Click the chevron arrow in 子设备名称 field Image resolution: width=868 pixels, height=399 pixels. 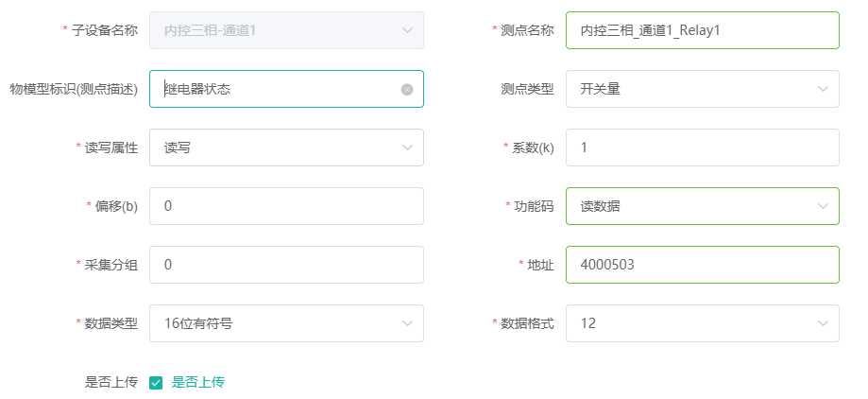click(x=407, y=30)
